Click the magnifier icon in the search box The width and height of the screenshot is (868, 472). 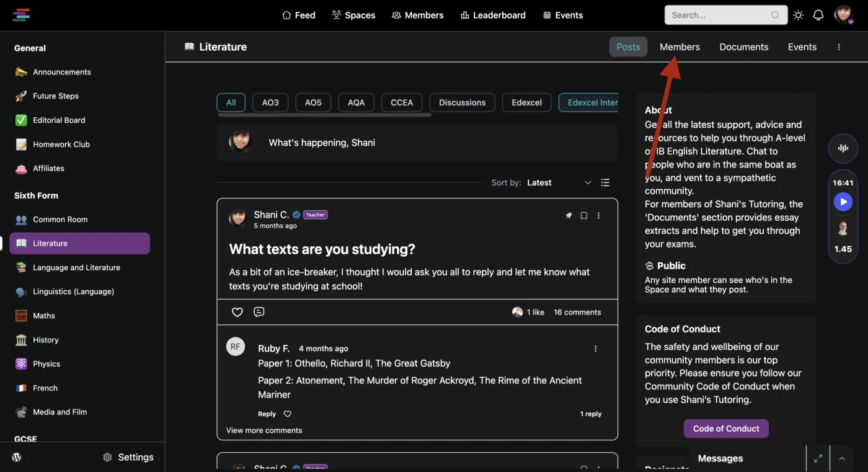click(x=776, y=16)
